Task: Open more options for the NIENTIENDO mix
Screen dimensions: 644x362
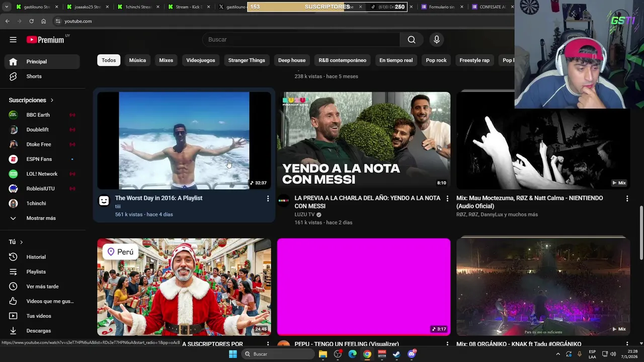Action: pos(627,199)
